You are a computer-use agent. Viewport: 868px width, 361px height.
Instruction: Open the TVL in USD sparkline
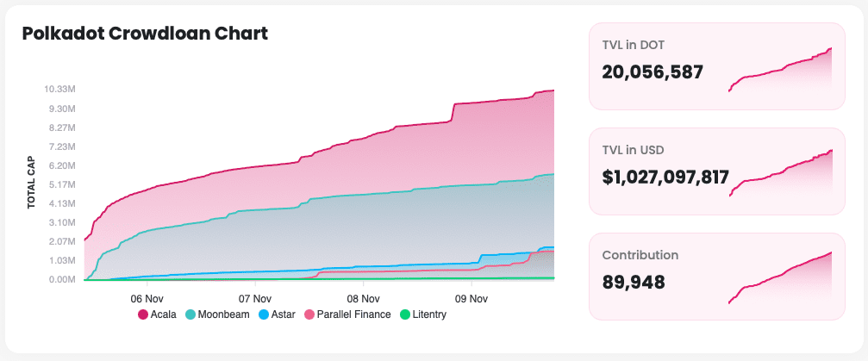tap(780, 174)
